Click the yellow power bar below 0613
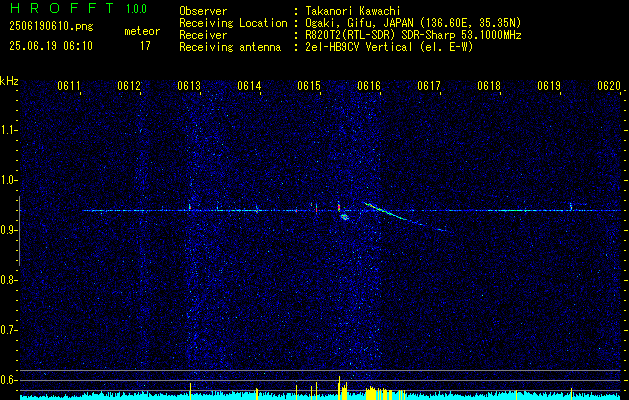 pyautogui.click(x=190, y=391)
